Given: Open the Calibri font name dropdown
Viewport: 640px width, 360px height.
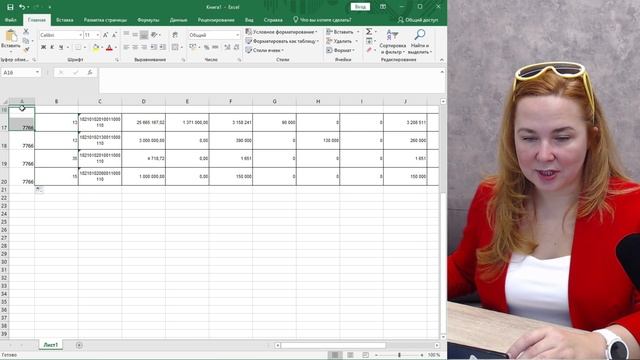Looking at the screenshot, I should (x=80, y=36).
